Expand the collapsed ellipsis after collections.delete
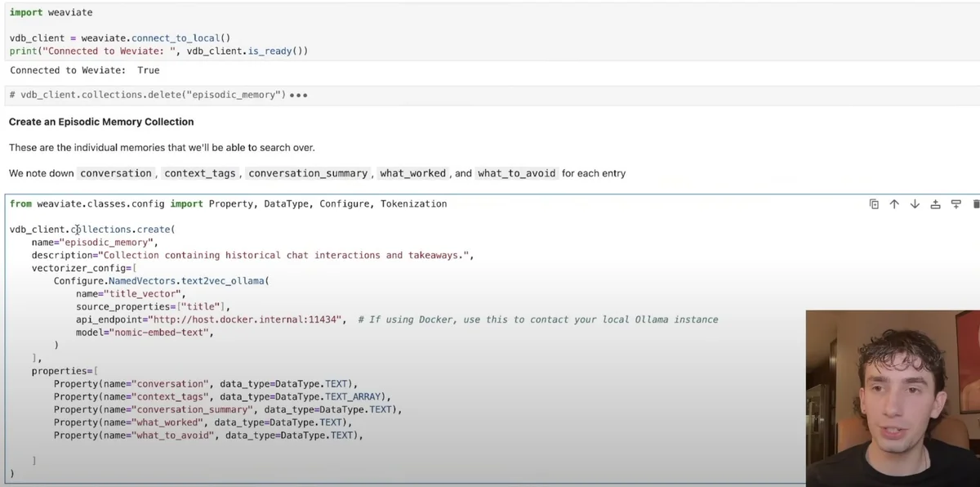This screenshot has width=980, height=487. tap(299, 96)
